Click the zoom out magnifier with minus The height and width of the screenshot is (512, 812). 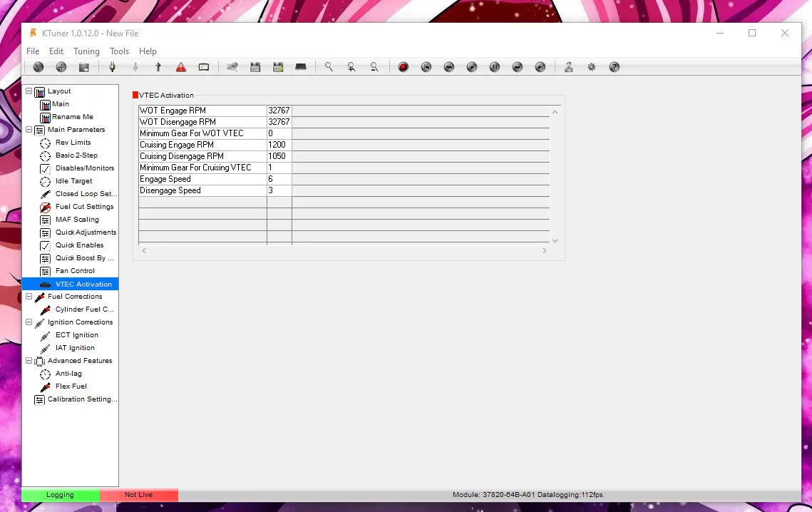pos(374,67)
